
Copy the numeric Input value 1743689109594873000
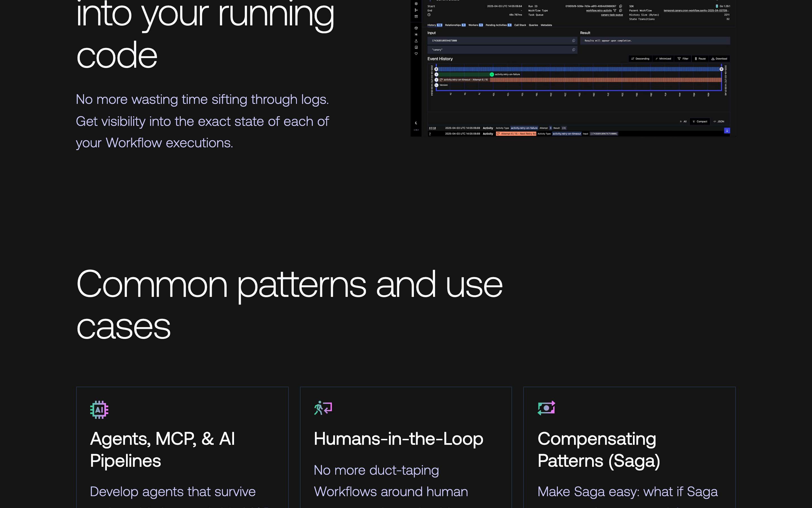pos(573,41)
